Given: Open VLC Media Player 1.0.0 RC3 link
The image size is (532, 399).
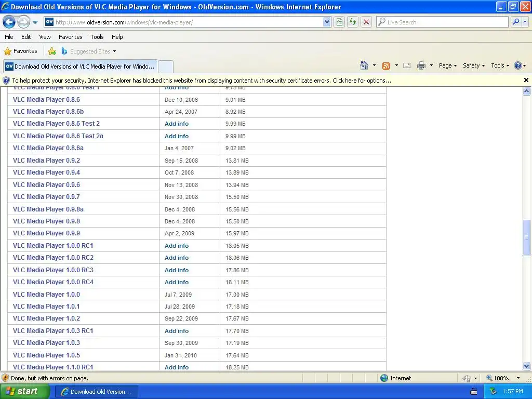Looking at the screenshot, I should point(54,270).
